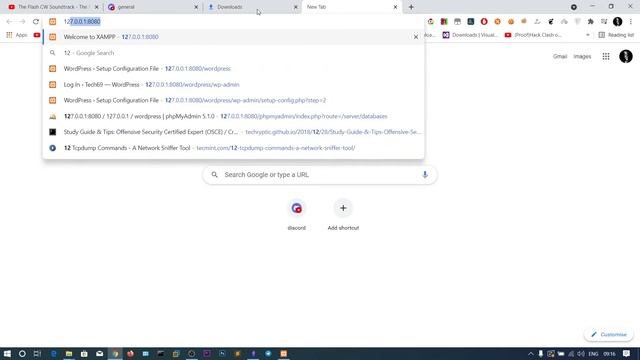Viewport: 640px width, 360px height.
Task: Open the Extensions puzzle-piece menu
Action: [591, 22]
